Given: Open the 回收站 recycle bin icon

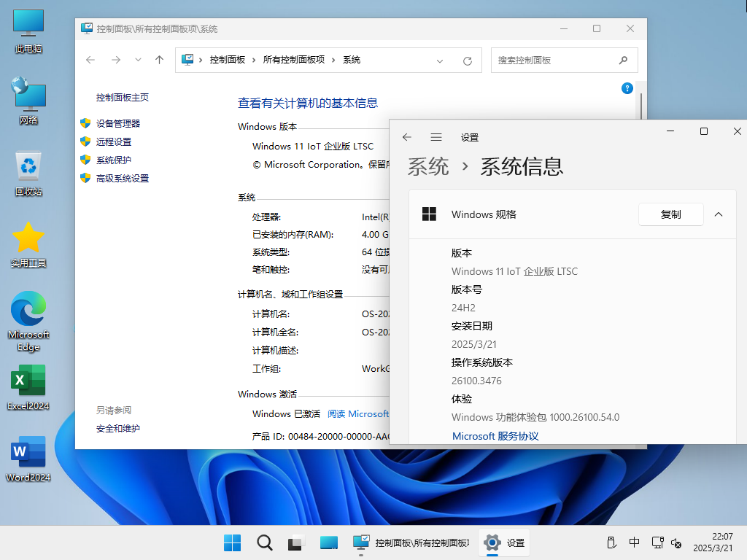Looking at the screenshot, I should (x=28, y=174).
